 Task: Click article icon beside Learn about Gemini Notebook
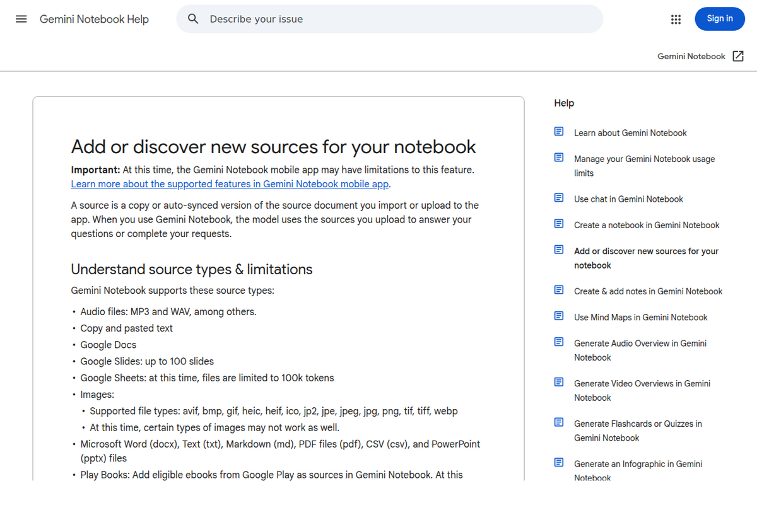(559, 132)
